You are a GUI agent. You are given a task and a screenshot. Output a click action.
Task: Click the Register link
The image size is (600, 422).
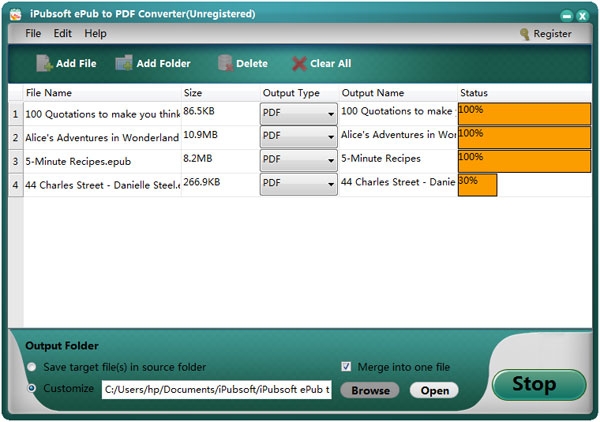point(552,34)
